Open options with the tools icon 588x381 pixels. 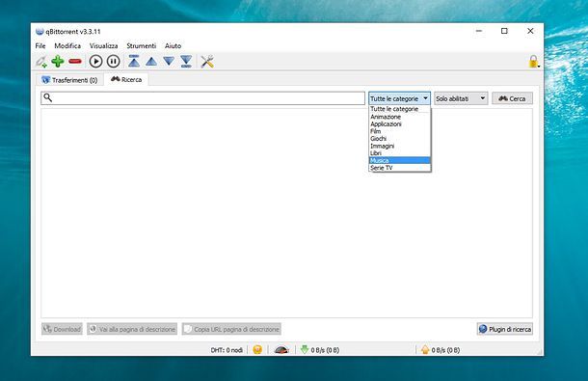(x=207, y=62)
